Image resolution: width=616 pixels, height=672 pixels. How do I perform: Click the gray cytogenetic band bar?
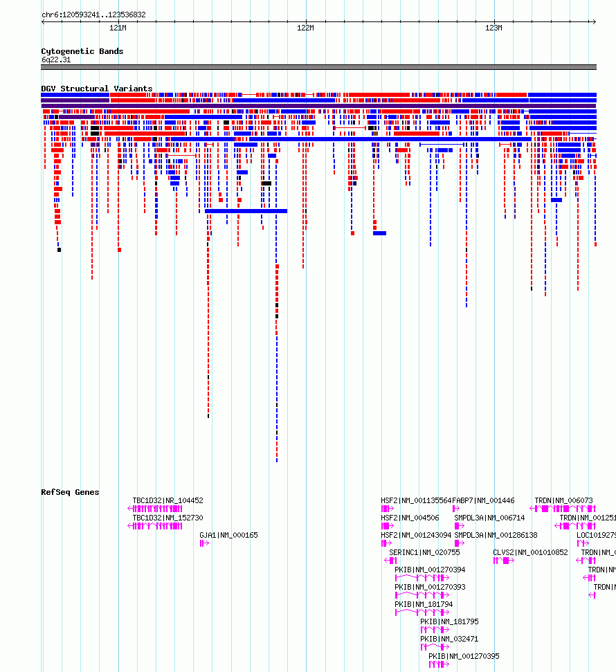pyautogui.click(x=318, y=67)
